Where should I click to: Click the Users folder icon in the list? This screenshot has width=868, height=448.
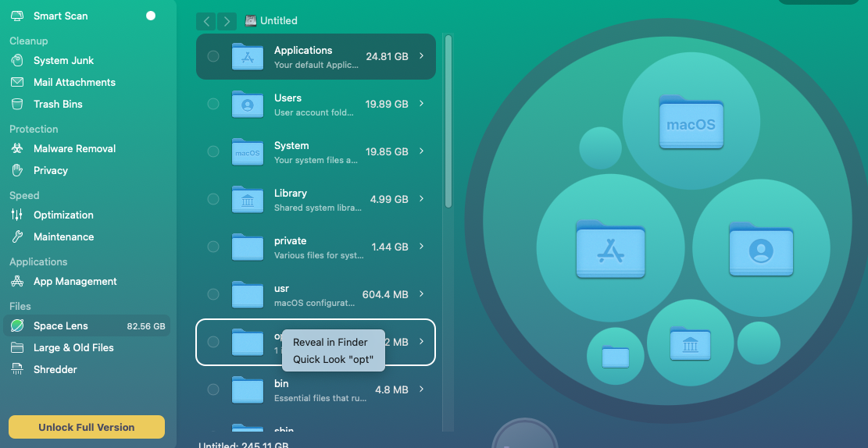point(248,104)
